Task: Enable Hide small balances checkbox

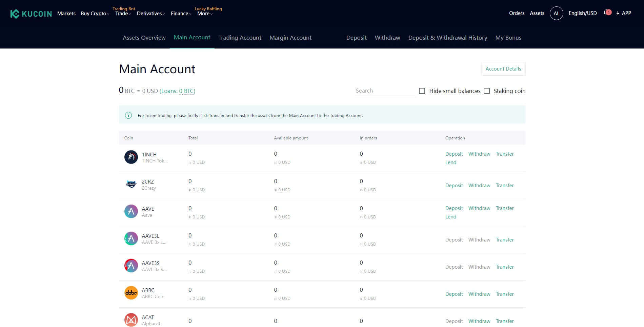Action: pos(422,91)
